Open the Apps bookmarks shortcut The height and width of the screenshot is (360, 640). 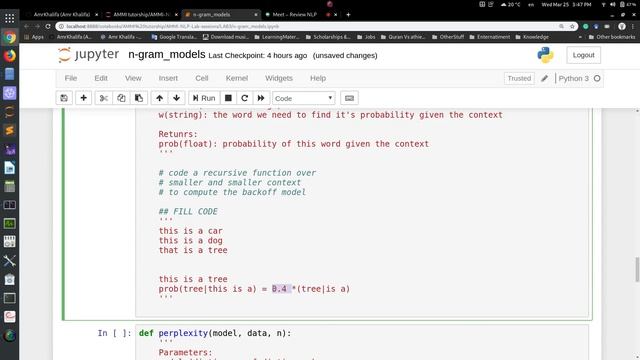[34, 37]
